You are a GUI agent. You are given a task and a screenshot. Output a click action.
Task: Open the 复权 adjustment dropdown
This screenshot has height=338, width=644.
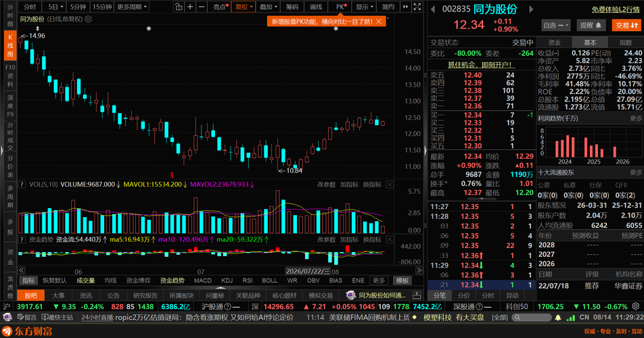pyautogui.click(x=244, y=7)
